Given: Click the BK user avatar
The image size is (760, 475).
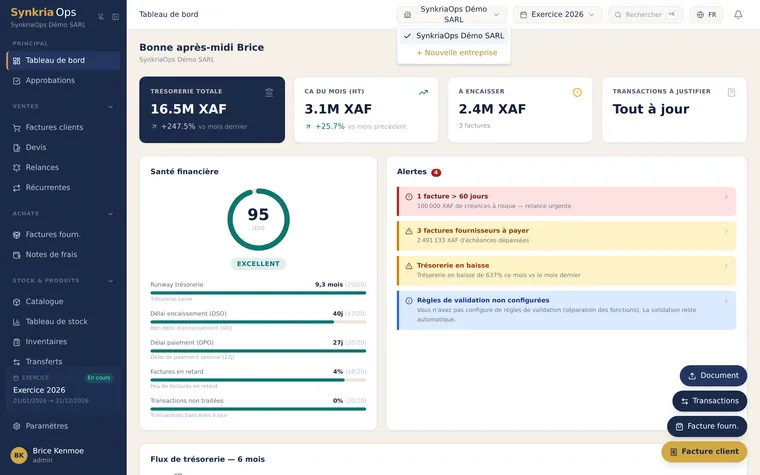Looking at the screenshot, I should click(19, 455).
